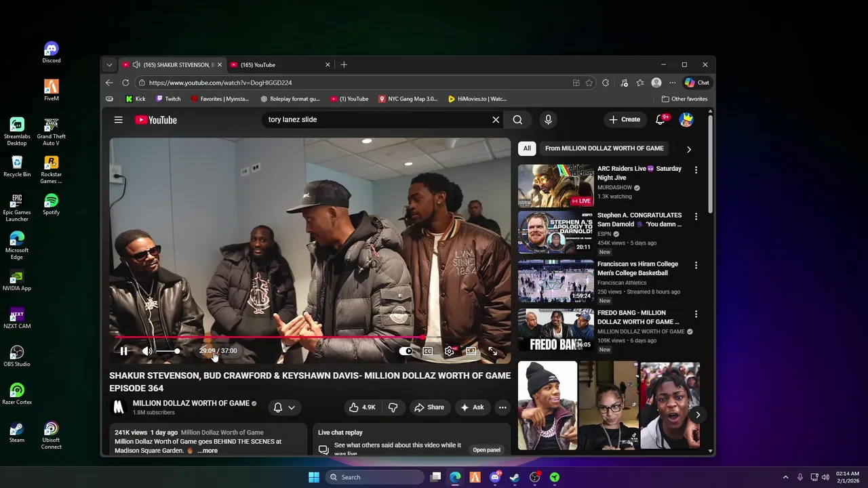Start voice search with the microphone
This screenshot has height=488, width=868.
click(548, 120)
